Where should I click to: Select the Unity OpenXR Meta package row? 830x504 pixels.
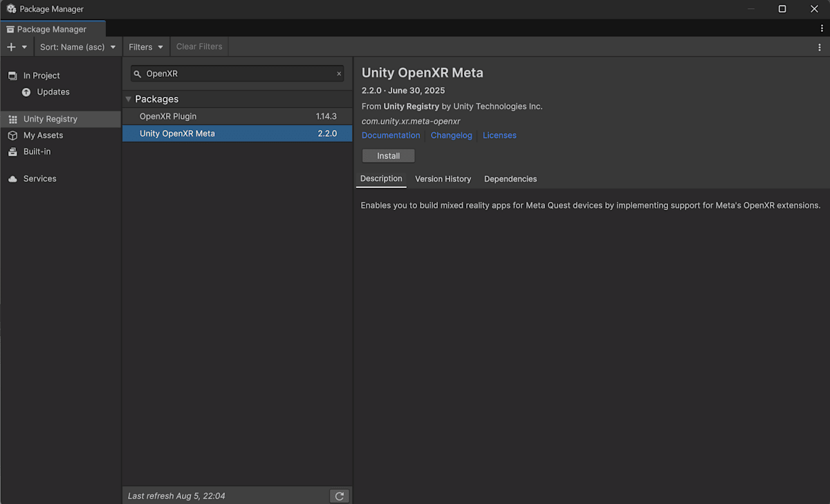tap(237, 133)
